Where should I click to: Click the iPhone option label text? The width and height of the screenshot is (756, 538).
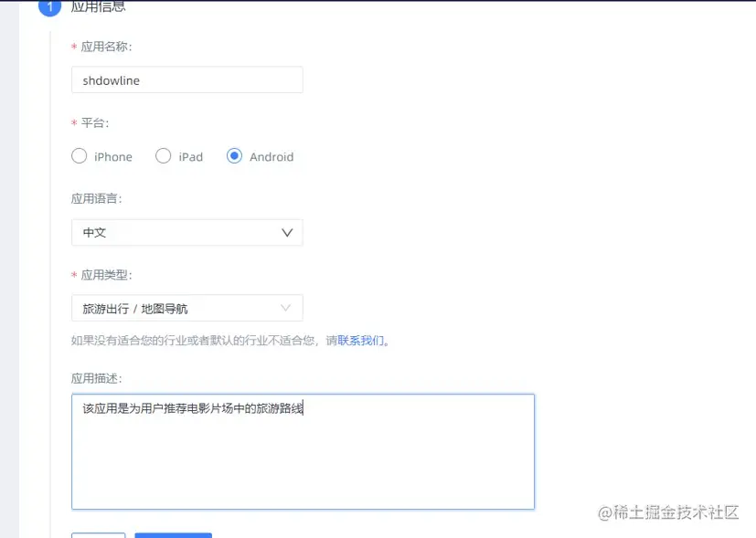tap(113, 157)
